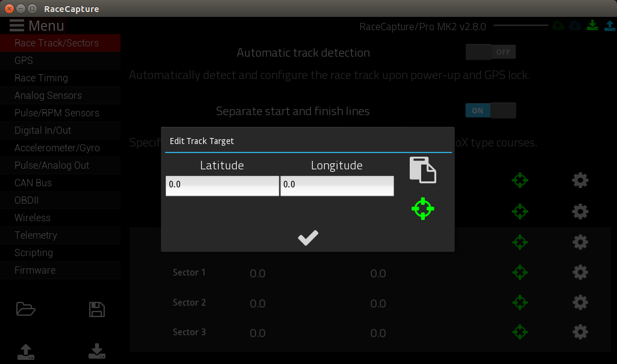Click the Sector 1 label
This screenshot has width=617, height=364.
tap(189, 272)
